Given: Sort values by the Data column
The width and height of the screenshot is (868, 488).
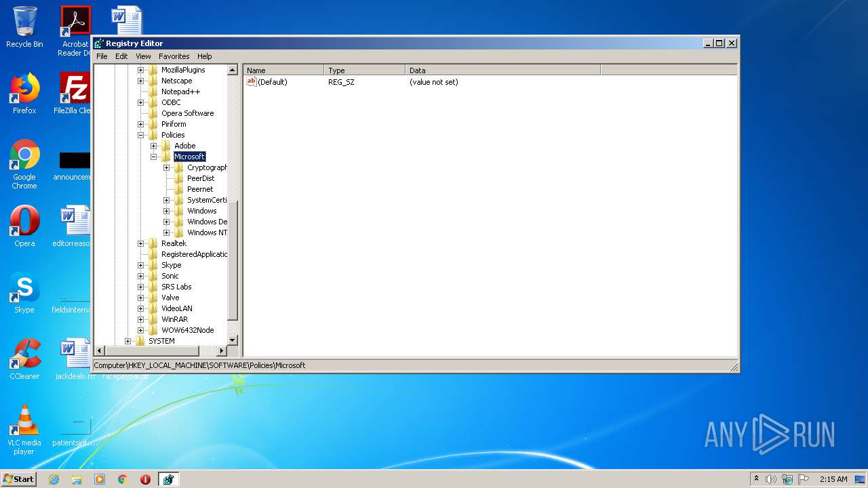Looking at the screenshot, I should (x=503, y=70).
